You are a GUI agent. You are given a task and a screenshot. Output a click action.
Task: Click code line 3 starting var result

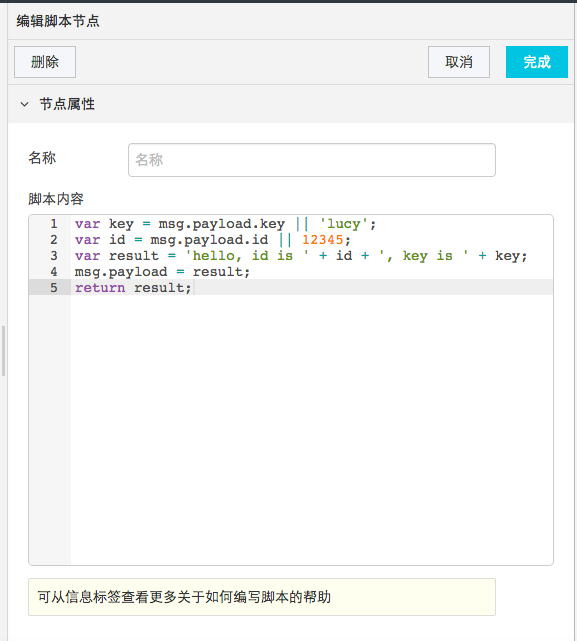(301, 256)
